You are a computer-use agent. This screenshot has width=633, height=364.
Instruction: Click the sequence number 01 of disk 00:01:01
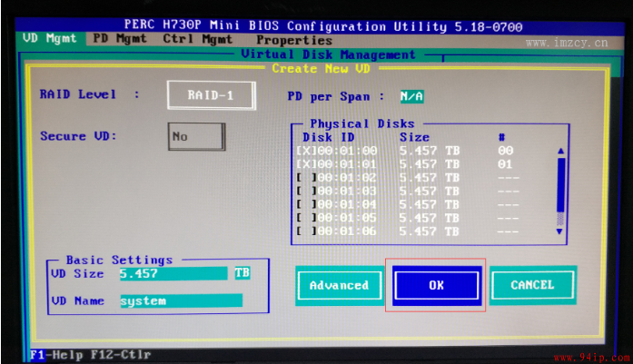(505, 164)
